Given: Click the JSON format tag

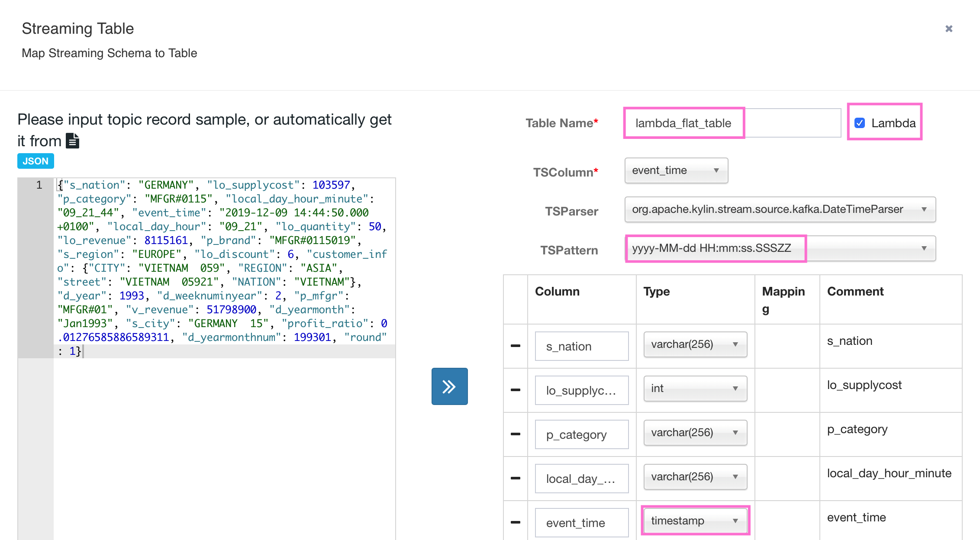Looking at the screenshot, I should (35, 161).
